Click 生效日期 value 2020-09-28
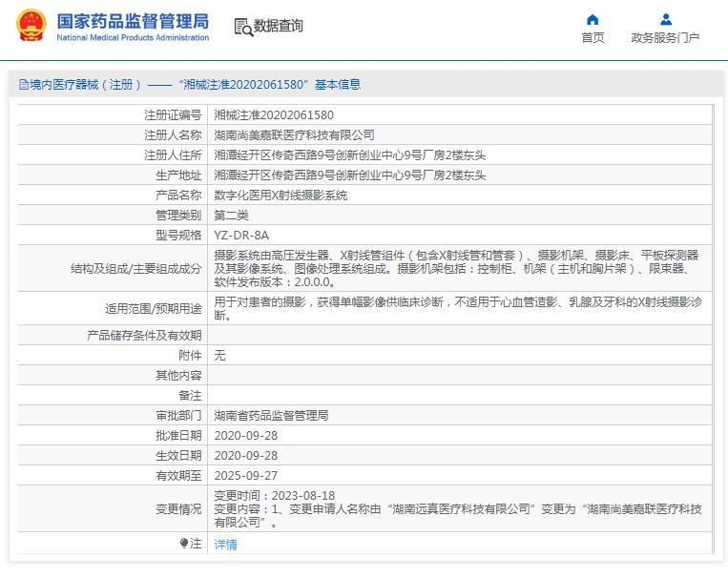Screen dimensions: 728x578 [x=245, y=455]
